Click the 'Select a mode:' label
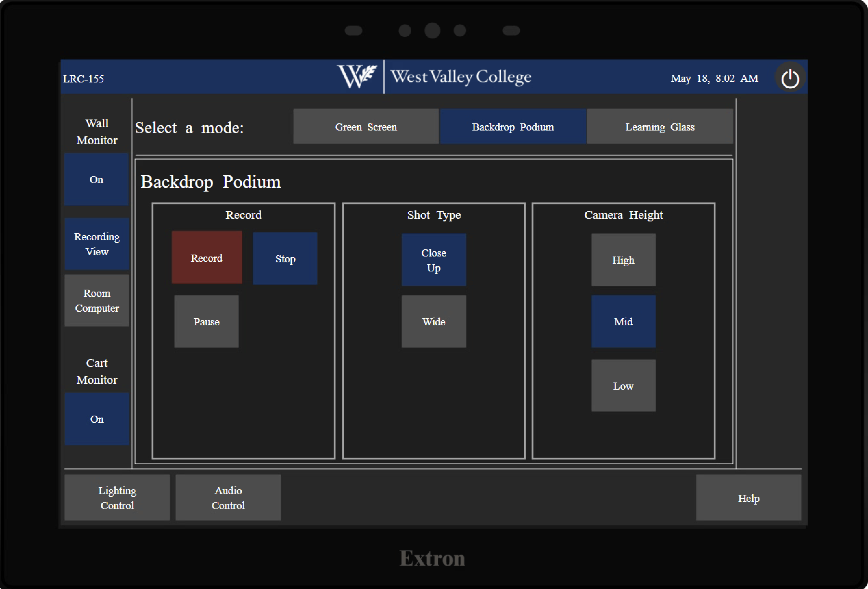This screenshot has width=868, height=589. click(x=189, y=128)
